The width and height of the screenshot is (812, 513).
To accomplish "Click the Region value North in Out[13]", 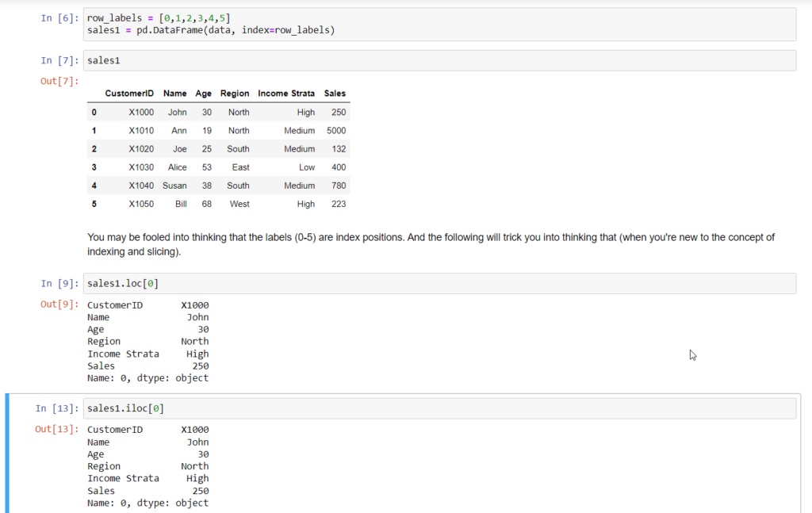I will coord(194,466).
